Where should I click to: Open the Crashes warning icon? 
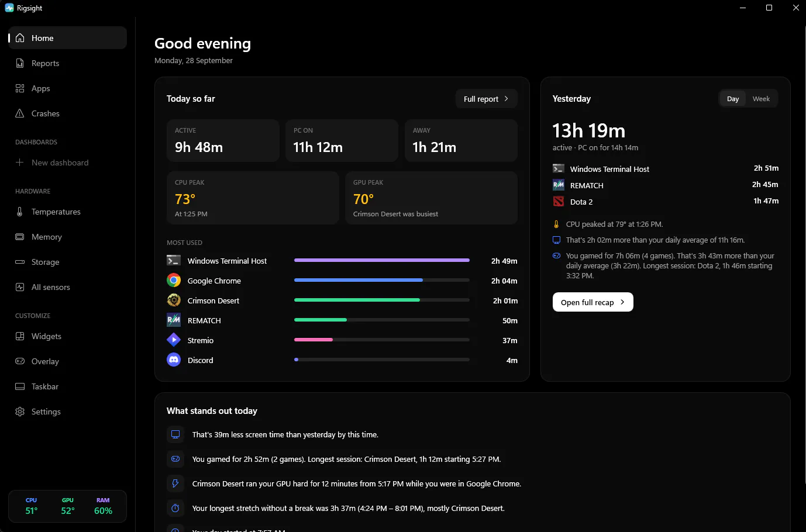click(20, 113)
